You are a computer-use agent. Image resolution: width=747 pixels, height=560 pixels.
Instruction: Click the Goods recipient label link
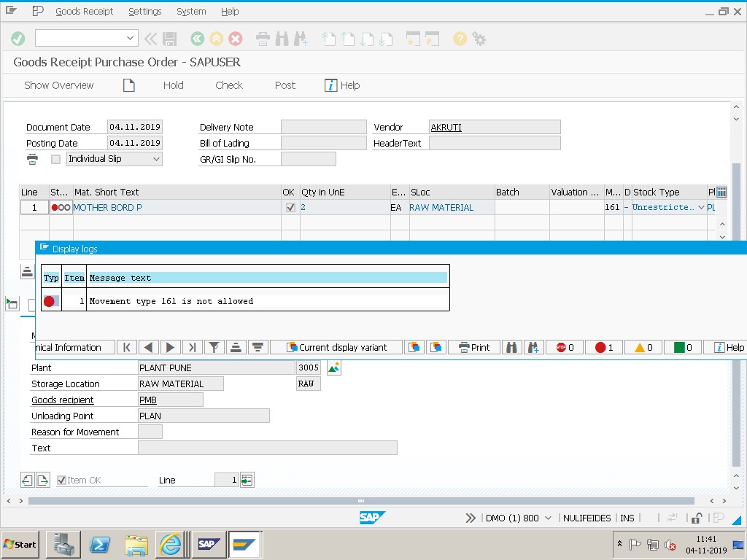(63, 400)
